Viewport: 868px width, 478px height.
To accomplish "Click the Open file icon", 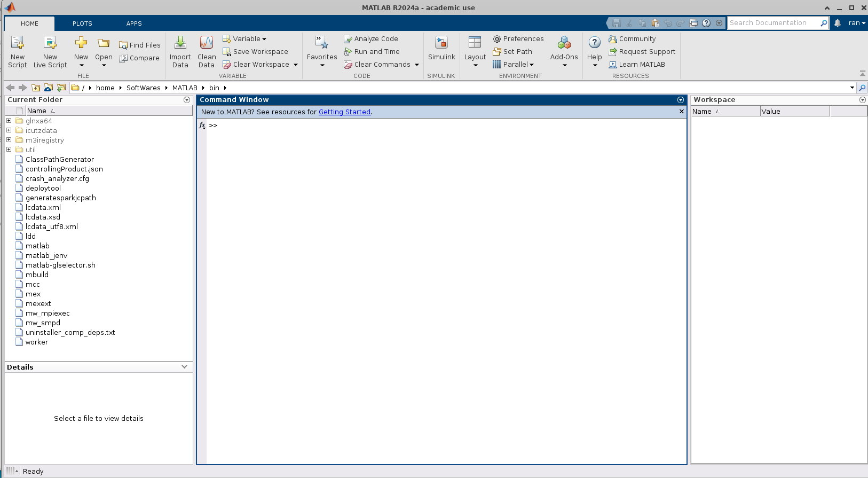I will pos(104,44).
